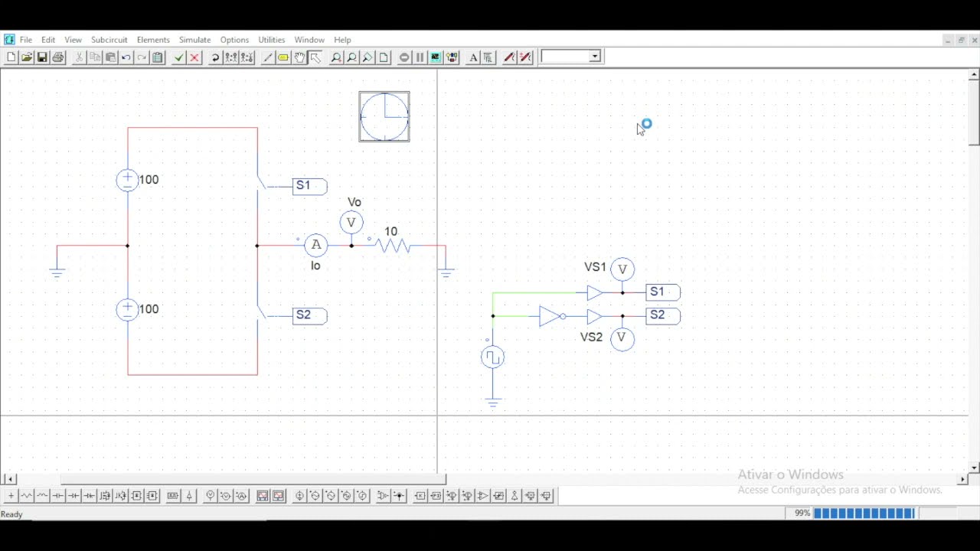The width and height of the screenshot is (980, 551).
Task: Open the Elements menu
Action: (x=153, y=40)
